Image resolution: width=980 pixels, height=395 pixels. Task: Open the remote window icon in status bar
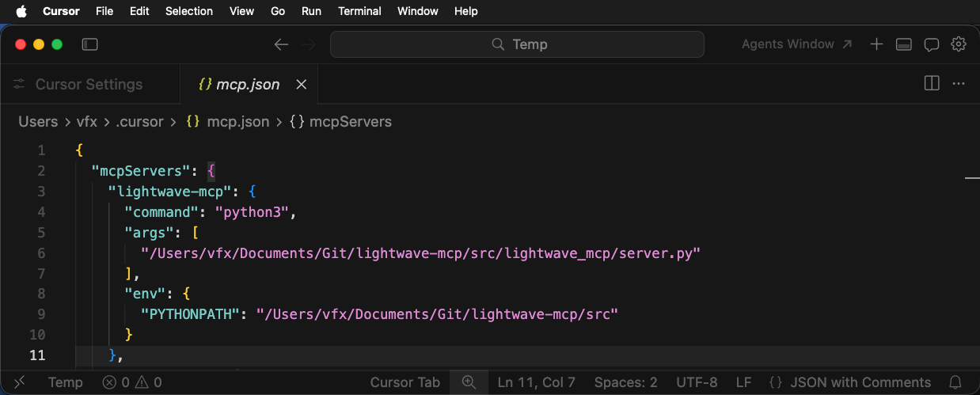click(x=20, y=382)
